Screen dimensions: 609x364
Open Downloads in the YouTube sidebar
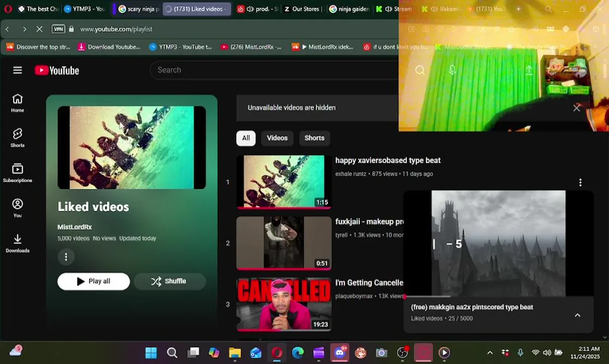tap(18, 243)
